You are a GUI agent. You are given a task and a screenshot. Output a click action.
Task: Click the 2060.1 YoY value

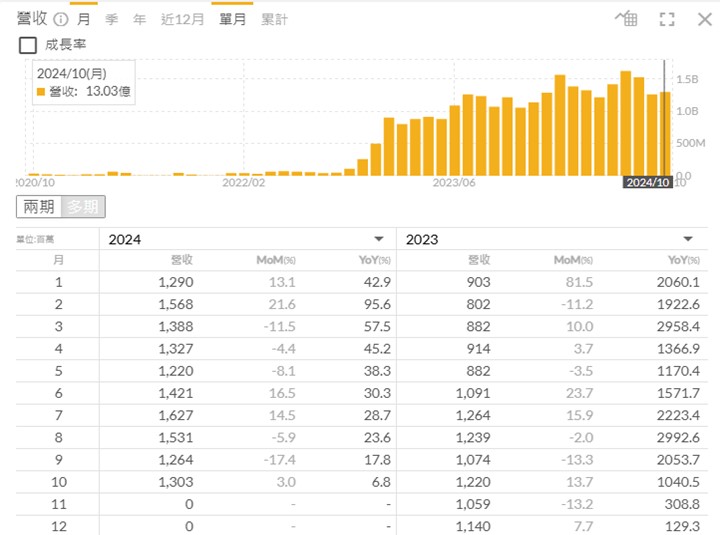[678, 282]
